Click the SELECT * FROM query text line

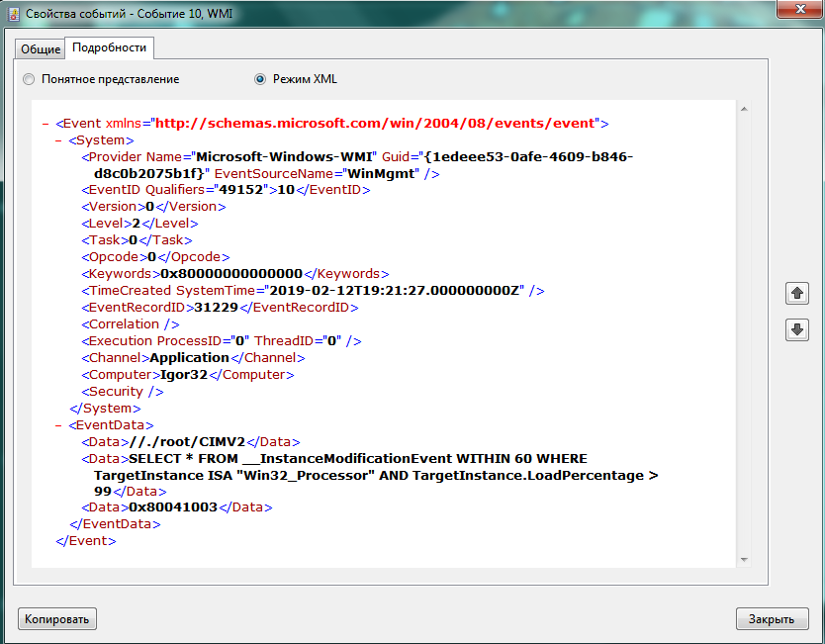tap(358, 459)
